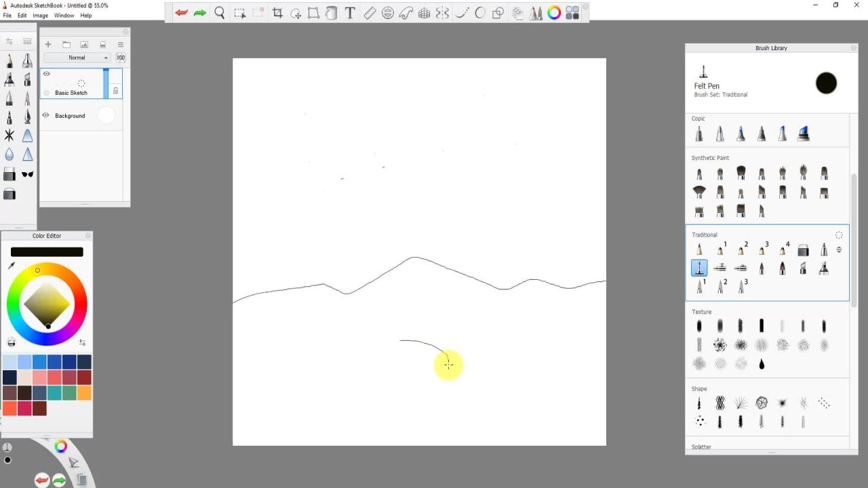Screen dimensions: 868x488
Task: Select the Flood Fill bucket tool
Action: click(332, 13)
